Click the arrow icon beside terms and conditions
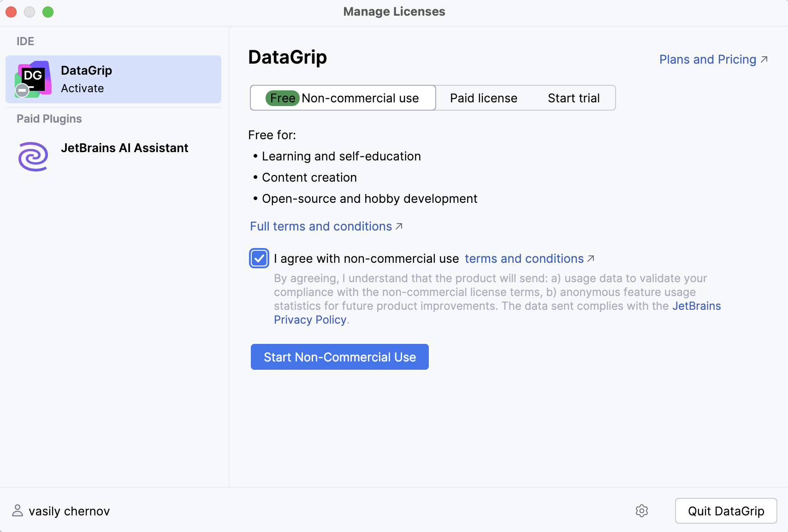788x532 pixels. click(591, 258)
